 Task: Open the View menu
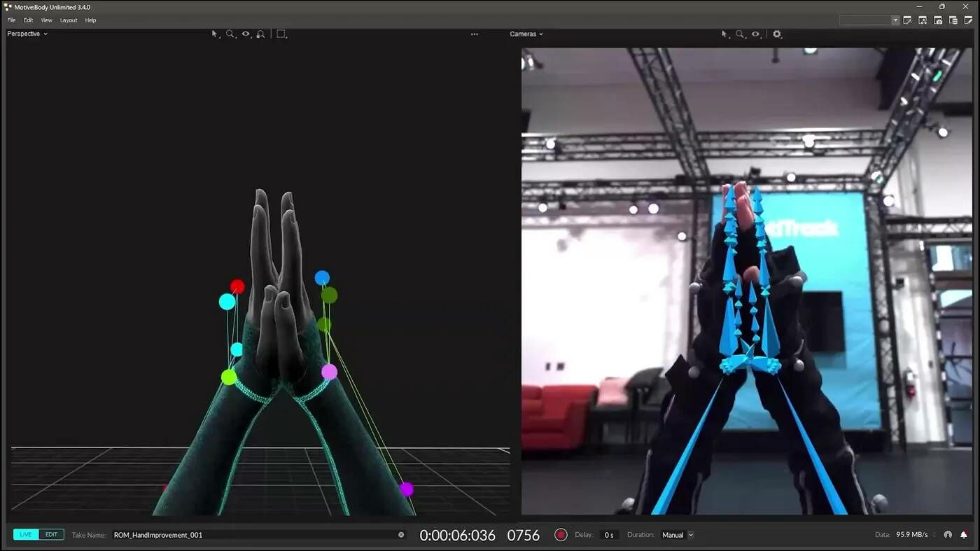pyautogui.click(x=46, y=20)
